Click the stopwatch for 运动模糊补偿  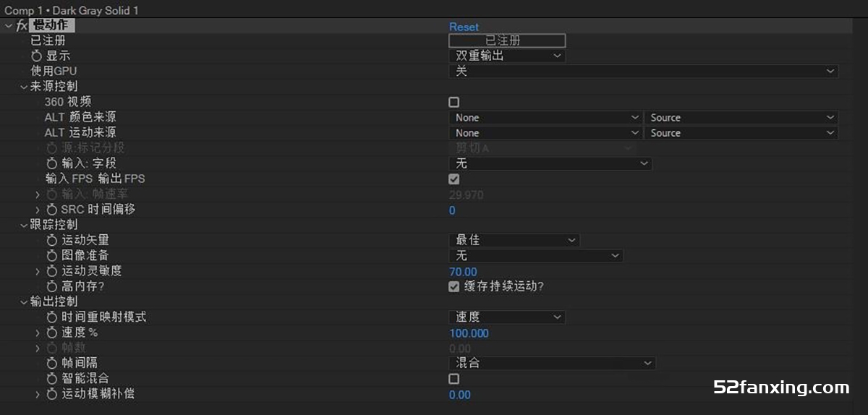51,395
